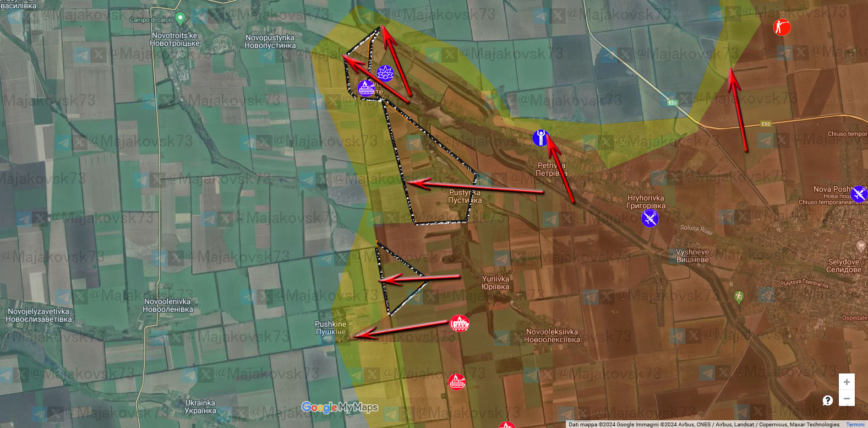Select the red burning tank marker near Google My Maps logo
This screenshot has height=428, width=868.
[x=456, y=381]
